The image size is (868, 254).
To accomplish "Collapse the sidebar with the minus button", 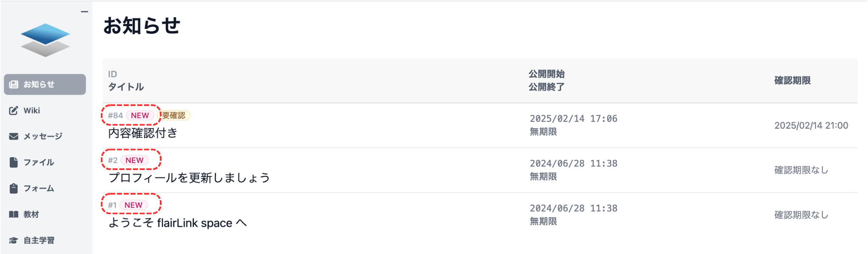I will pos(84,12).
